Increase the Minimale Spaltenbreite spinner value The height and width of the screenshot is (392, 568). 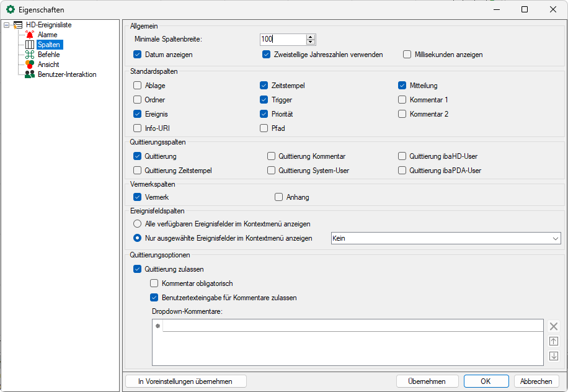(x=311, y=36)
